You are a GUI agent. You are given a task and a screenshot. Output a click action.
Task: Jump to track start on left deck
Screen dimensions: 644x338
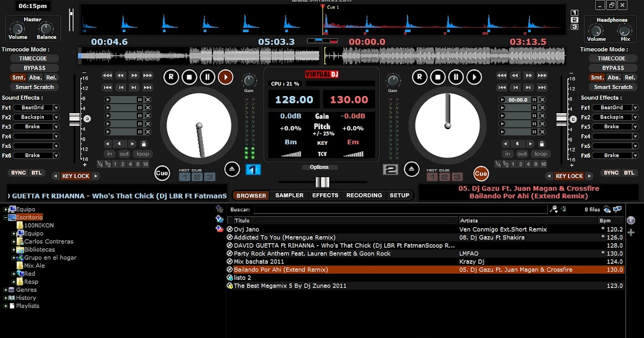point(108,87)
